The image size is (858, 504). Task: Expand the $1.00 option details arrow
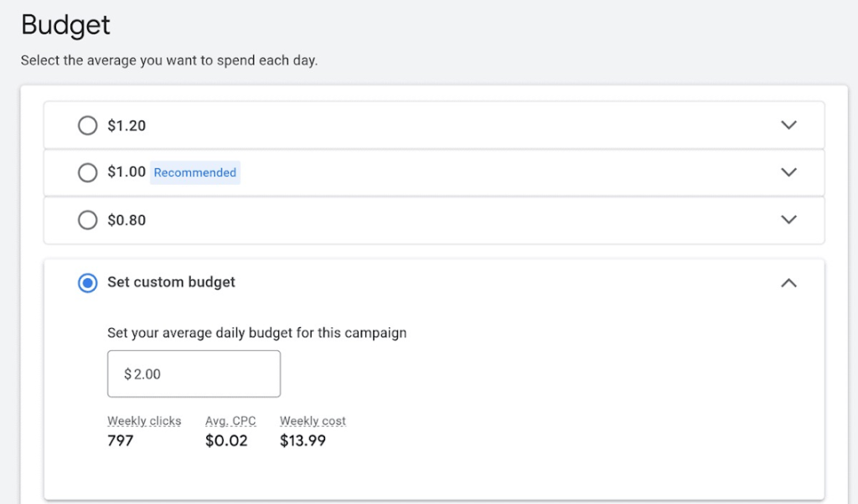point(788,172)
